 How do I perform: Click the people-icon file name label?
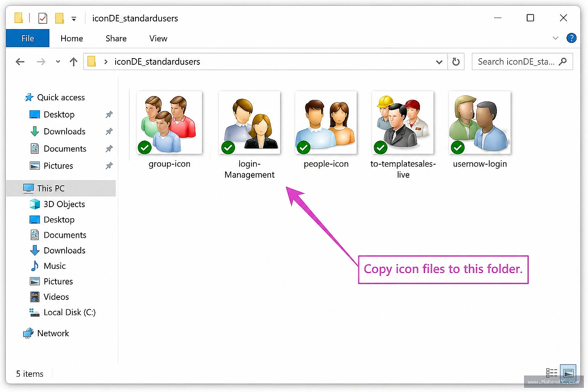pyautogui.click(x=326, y=164)
